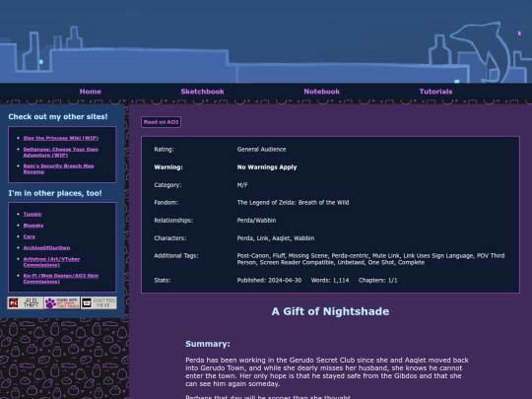Click the Rating: label
This screenshot has height=399, width=532.
tap(164, 150)
